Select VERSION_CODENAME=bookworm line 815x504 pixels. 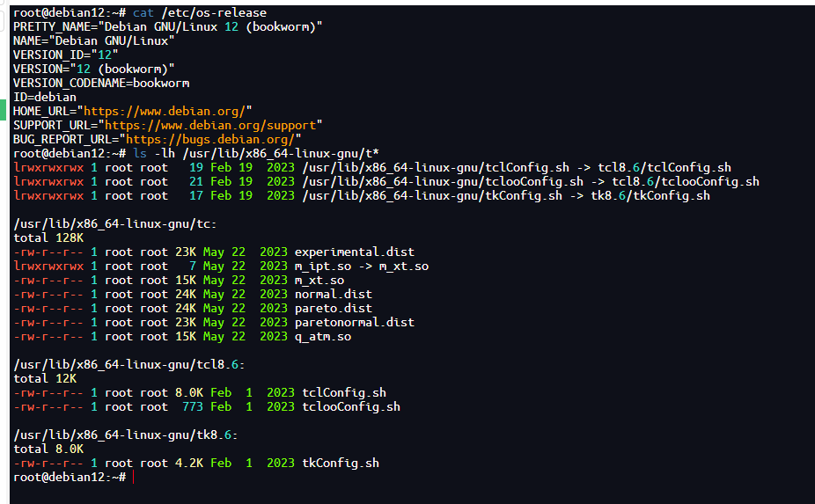click(x=101, y=83)
